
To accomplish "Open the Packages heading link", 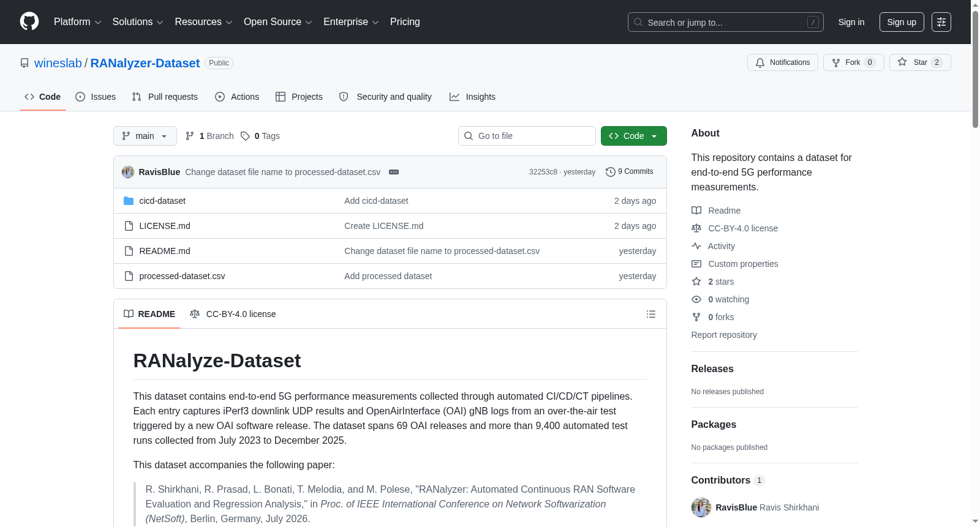I will click(x=714, y=424).
